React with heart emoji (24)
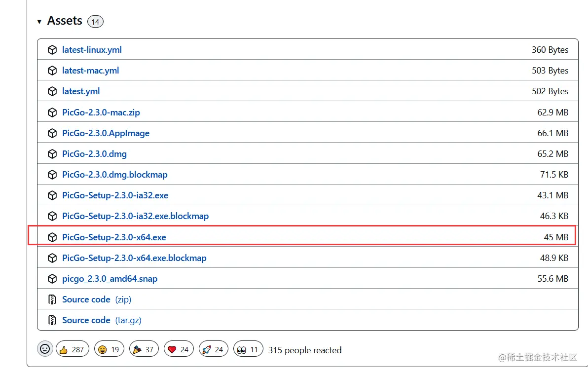Viewport: 588px width, 373px height. [x=179, y=349]
